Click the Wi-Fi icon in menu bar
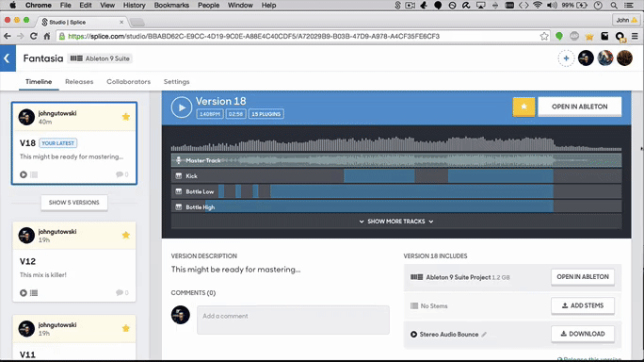Screen dimensions: 644x362 [x=538, y=6]
